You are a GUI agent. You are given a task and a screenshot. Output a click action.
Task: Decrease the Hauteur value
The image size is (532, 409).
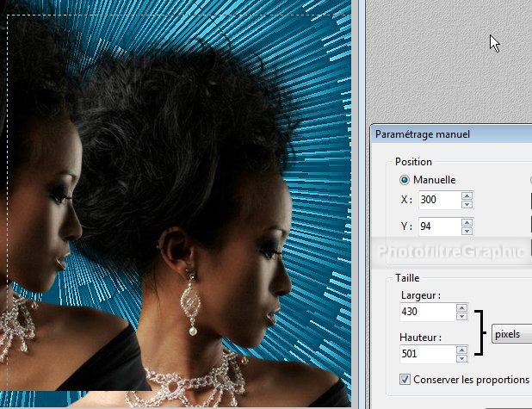tap(461, 358)
